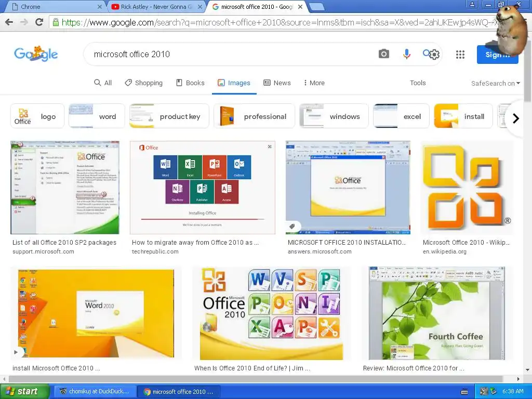Click techrepublic.com source link

(x=155, y=251)
